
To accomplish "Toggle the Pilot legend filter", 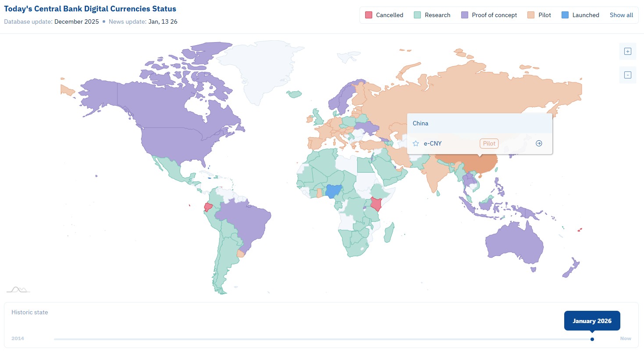I will point(539,15).
